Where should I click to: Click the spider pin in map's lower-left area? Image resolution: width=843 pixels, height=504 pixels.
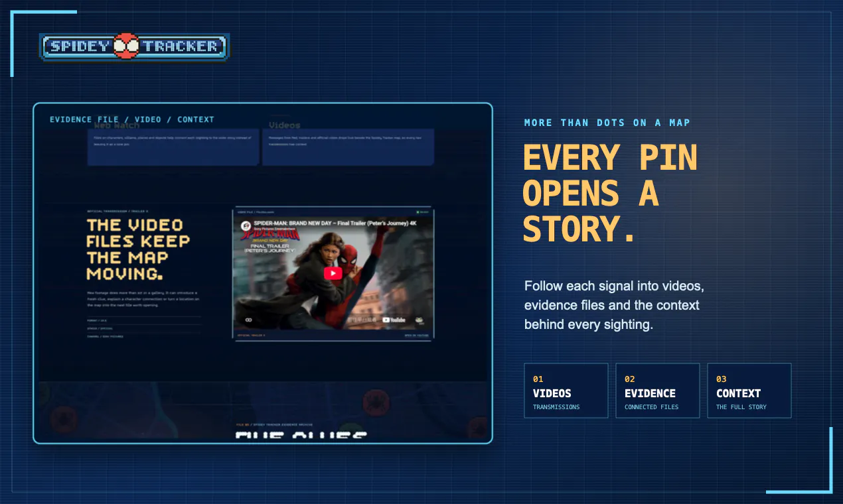point(64,419)
